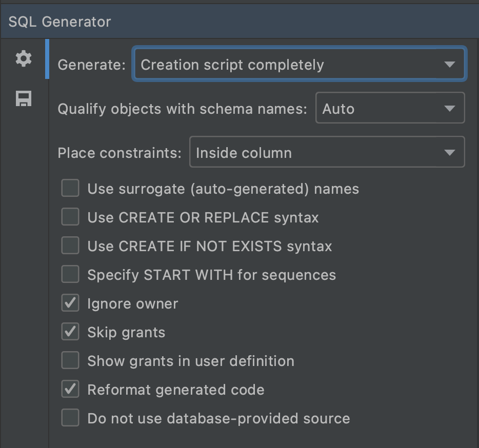Click the Skip grants label text

pos(126,333)
